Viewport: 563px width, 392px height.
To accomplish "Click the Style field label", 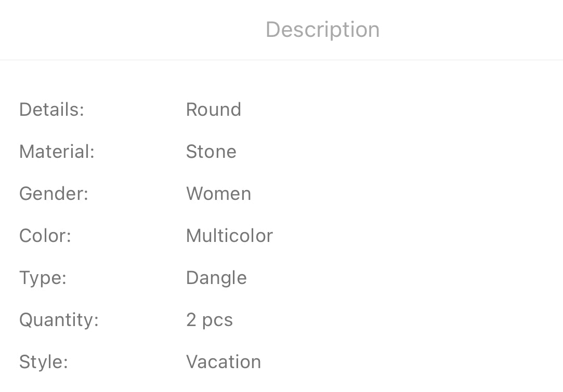I will coord(43,362).
